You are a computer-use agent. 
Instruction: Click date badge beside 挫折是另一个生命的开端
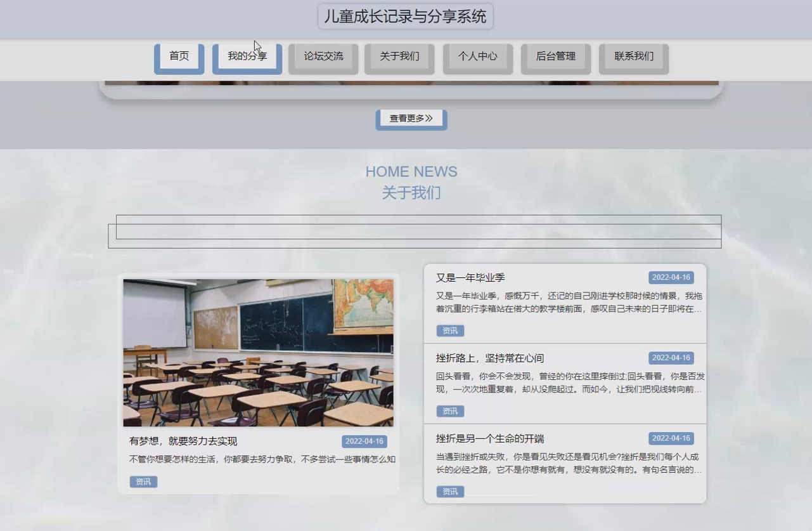[671, 438]
